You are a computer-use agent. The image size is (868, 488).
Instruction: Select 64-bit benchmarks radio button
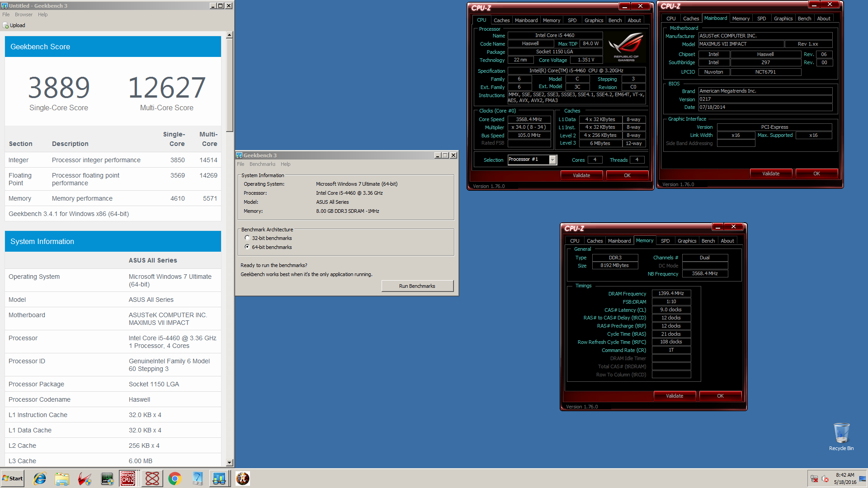247,247
